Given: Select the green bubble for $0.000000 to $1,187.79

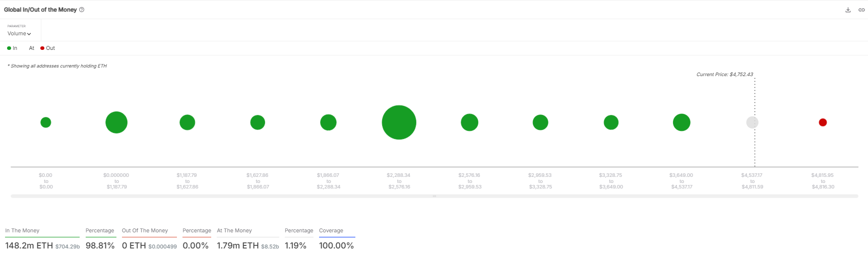Looking at the screenshot, I should click(116, 122).
